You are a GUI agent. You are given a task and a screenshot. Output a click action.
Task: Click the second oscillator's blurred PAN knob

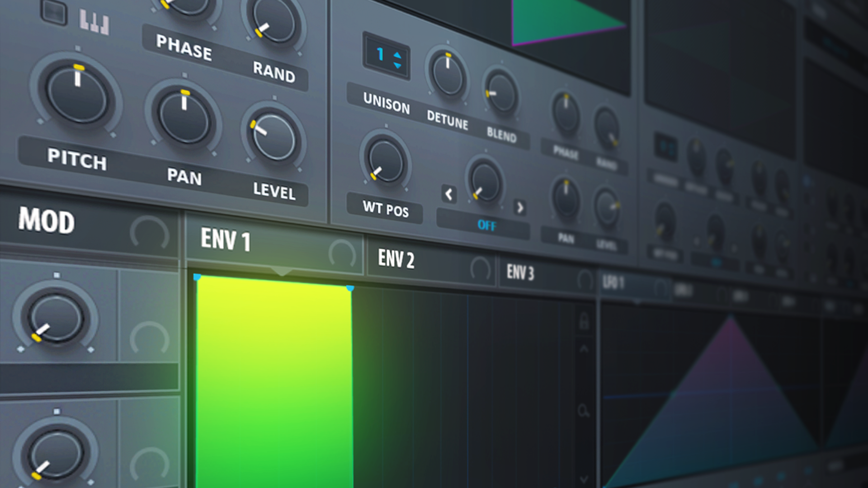coord(566,198)
